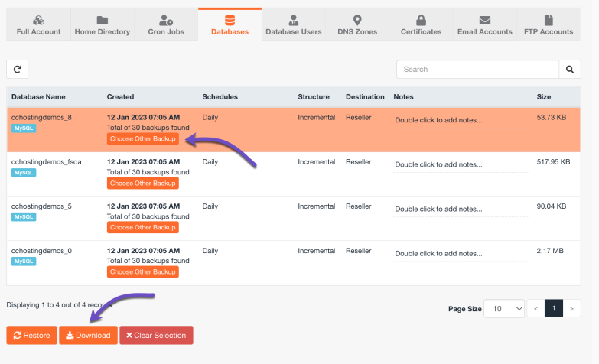Select the Database Users tab

293,24
